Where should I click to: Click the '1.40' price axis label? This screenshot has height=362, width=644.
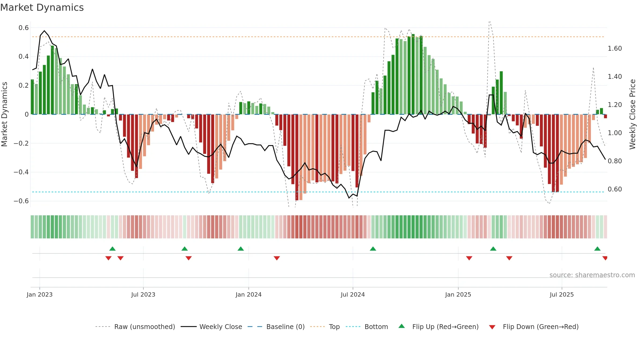615,76
